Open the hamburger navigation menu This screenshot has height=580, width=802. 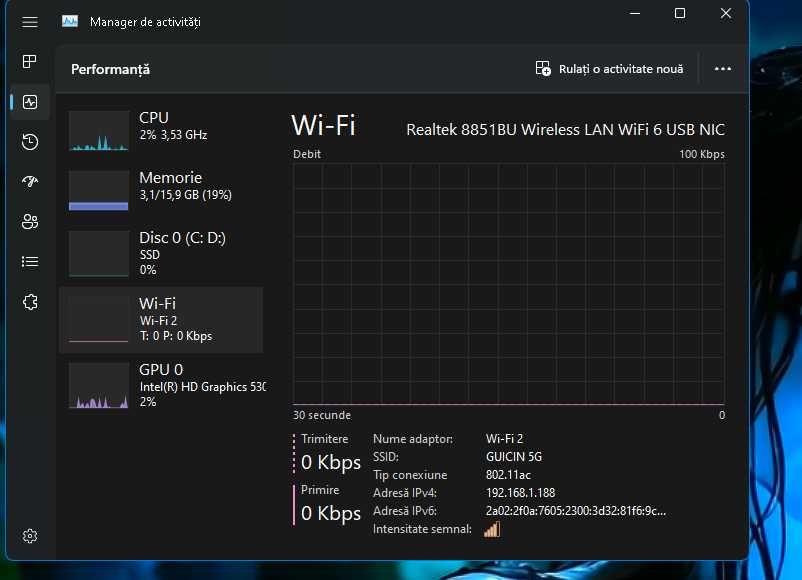pos(30,22)
